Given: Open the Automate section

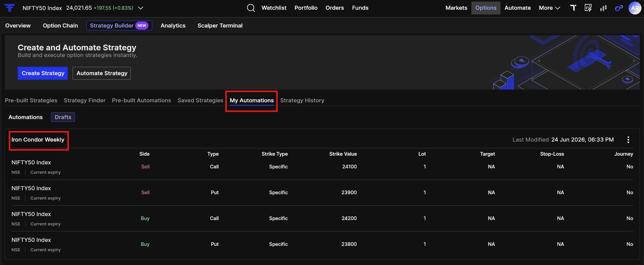Looking at the screenshot, I should coord(517,8).
